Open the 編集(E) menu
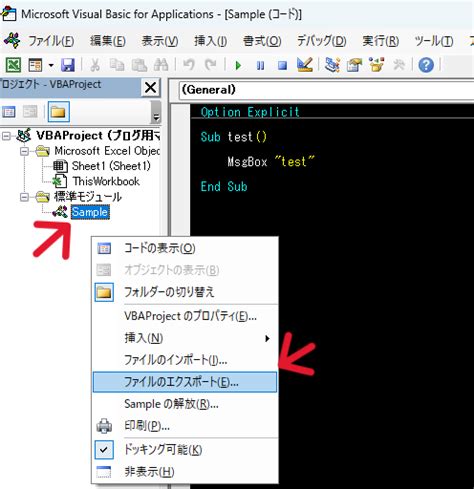The height and width of the screenshot is (489, 474). [x=108, y=41]
